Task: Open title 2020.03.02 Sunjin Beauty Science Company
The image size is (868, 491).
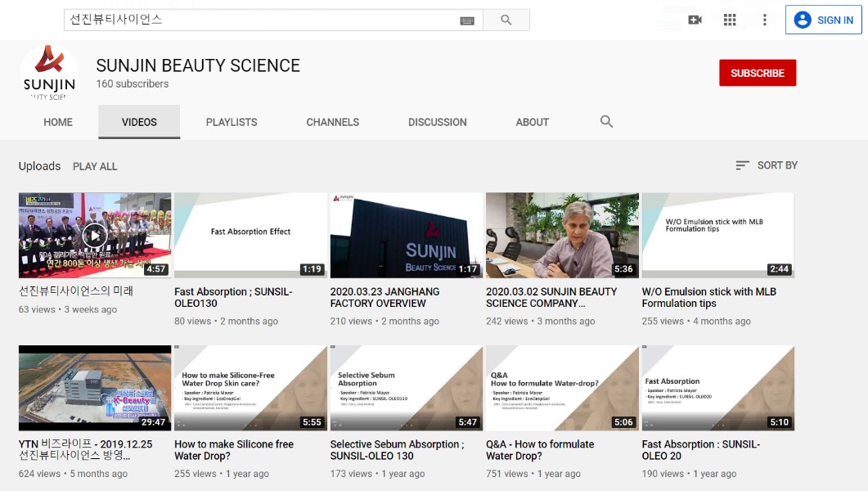Action: pos(551,297)
